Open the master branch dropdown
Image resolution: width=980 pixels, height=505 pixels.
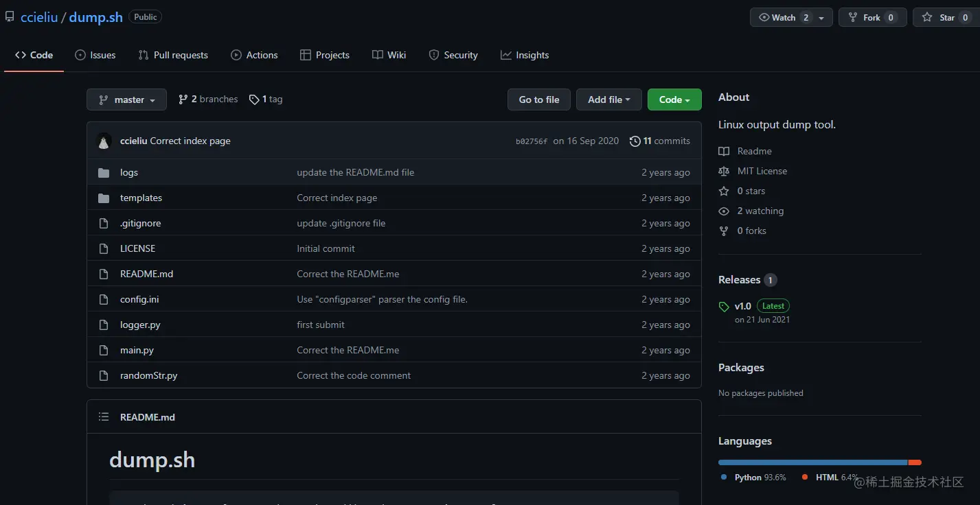[126, 100]
